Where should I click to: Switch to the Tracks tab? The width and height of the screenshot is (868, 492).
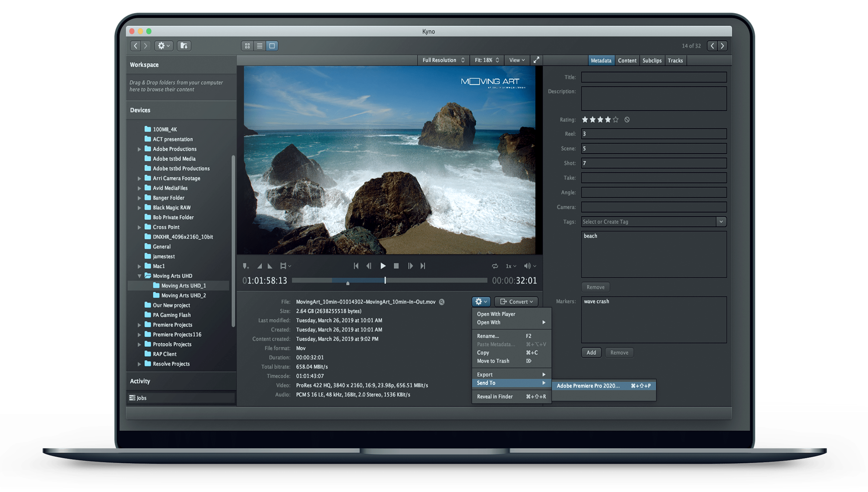click(x=675, y=60)
